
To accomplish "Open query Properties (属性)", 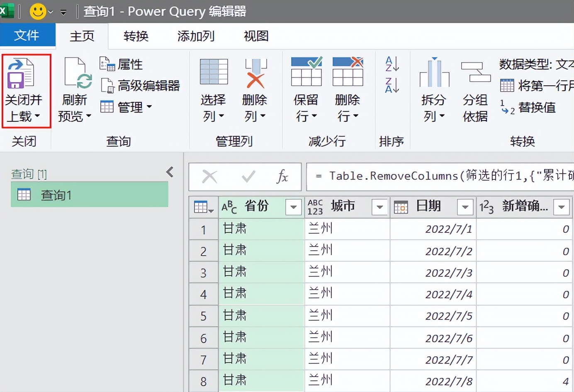I will (121, 64).
